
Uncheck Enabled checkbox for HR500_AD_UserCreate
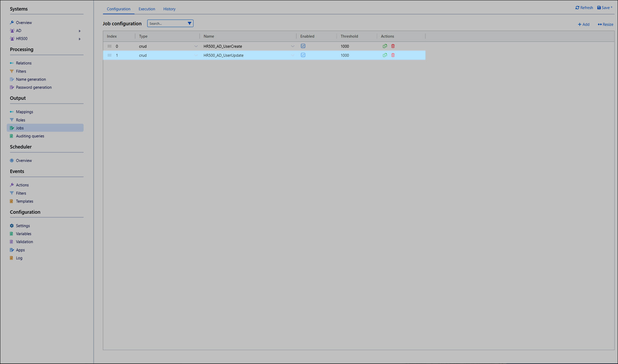303,46
